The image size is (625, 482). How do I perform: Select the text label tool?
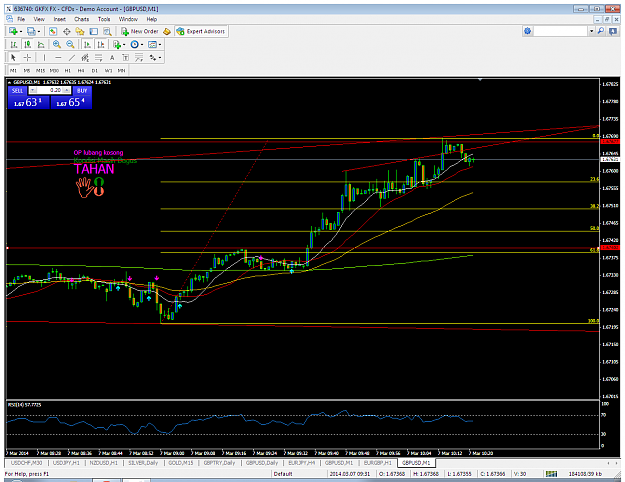point(125,58)
